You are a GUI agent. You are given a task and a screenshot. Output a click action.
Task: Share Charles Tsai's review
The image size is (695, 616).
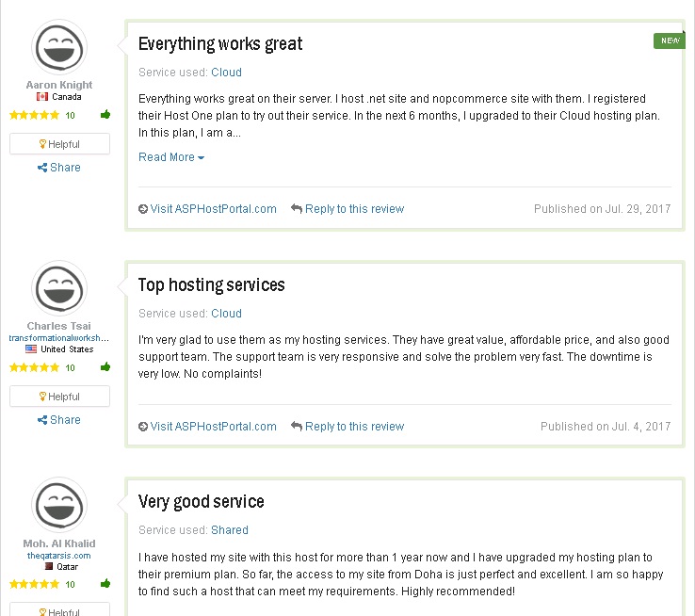(x=59, y=420)
